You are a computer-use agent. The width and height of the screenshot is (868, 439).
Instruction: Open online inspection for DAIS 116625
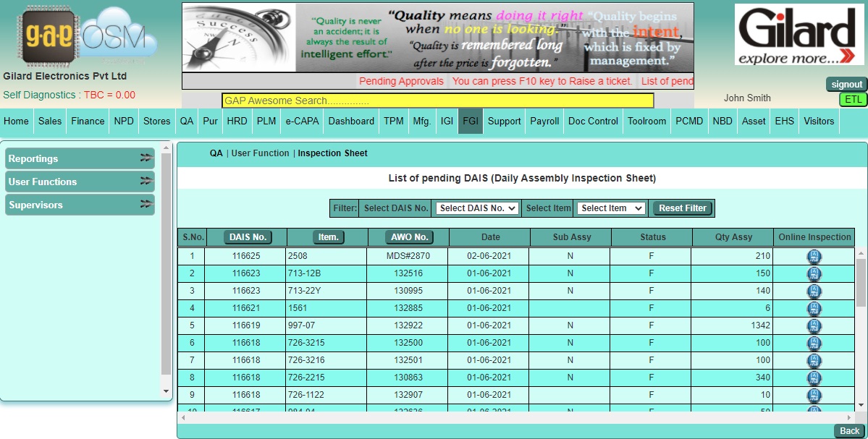coord(814,257)
